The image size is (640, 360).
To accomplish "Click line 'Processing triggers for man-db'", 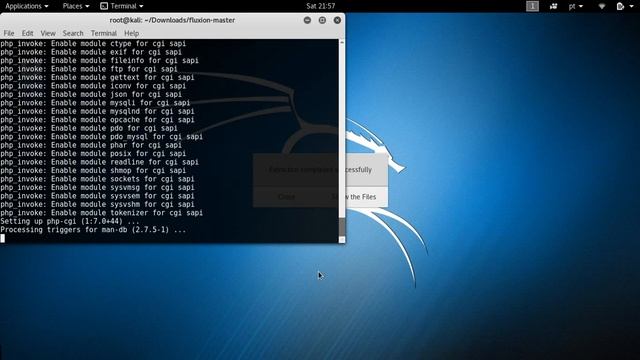I will [x=93, y=230].
